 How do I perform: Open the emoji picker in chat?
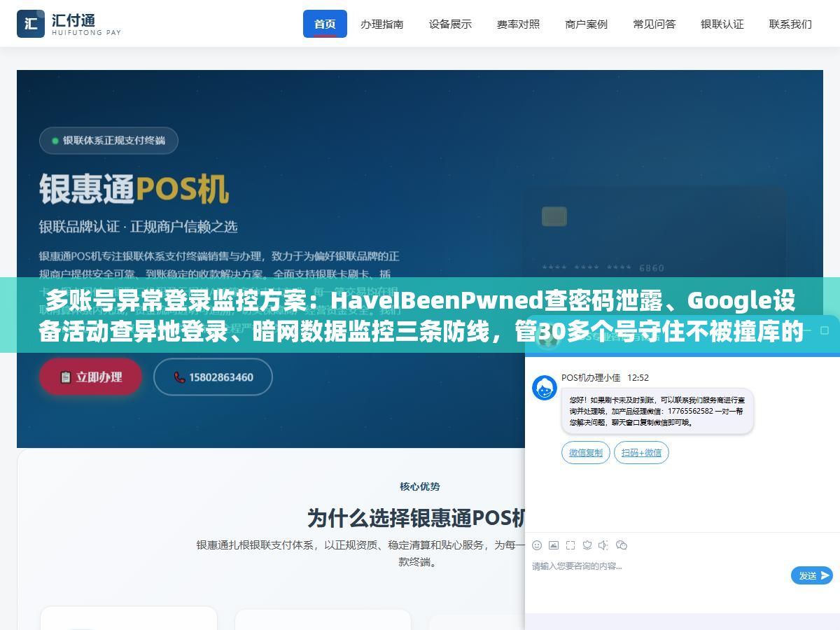coord(537,545)
